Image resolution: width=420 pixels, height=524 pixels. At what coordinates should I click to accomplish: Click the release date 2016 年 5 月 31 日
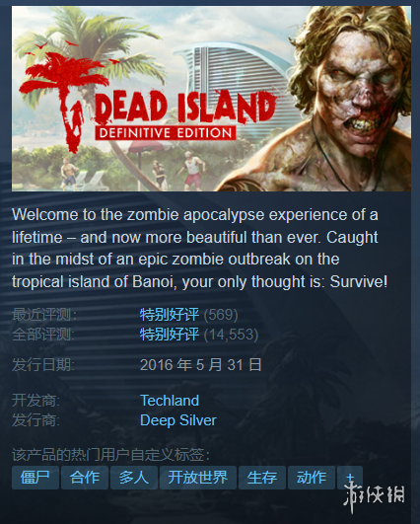[201, 364]
